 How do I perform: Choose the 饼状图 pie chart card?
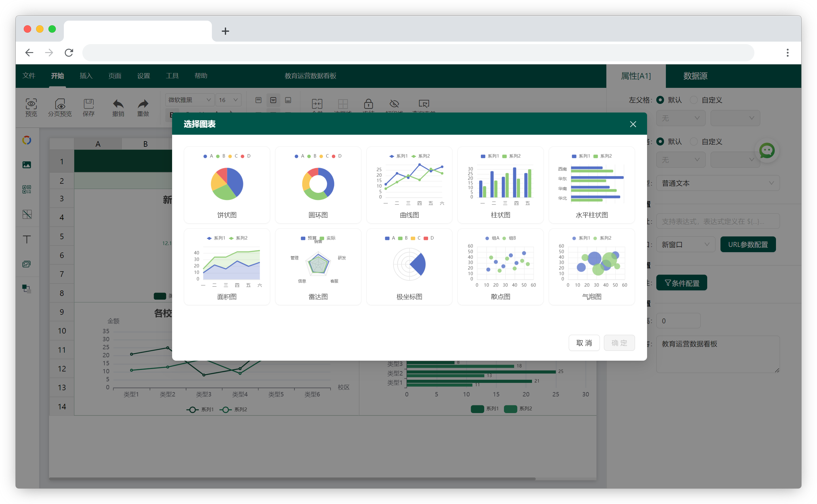[x=227, y=185]
